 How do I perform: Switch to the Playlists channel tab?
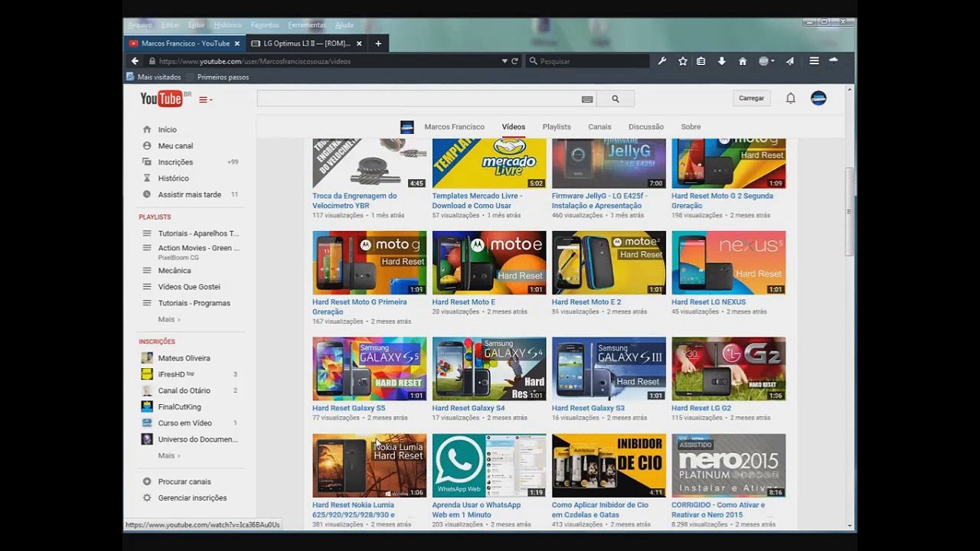557,127
